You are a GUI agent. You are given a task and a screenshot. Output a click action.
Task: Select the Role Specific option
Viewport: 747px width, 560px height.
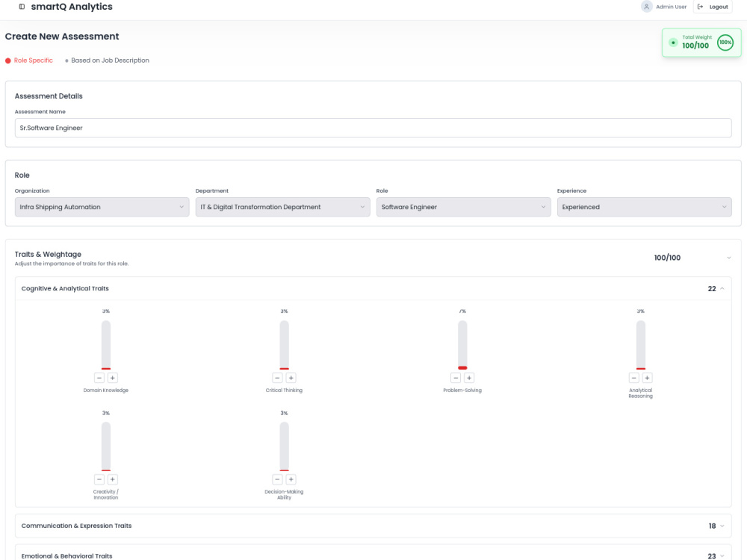(28, 60)
